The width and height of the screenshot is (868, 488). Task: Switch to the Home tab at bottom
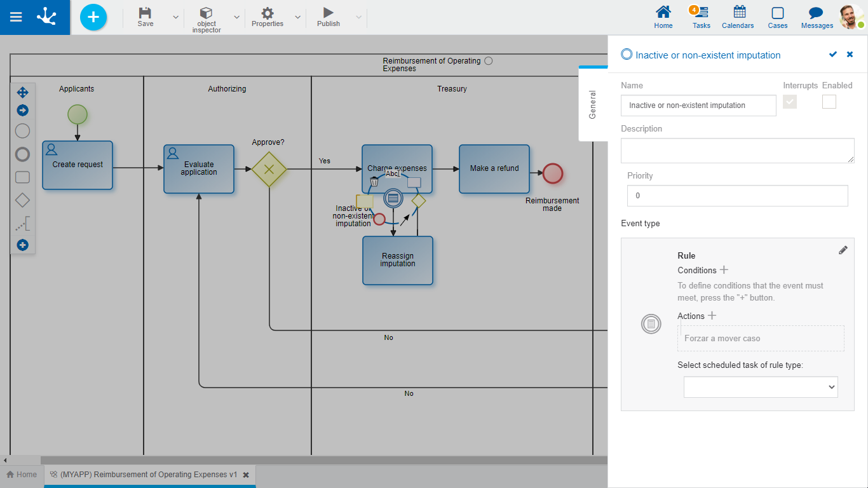pyautogui.click(x=22, y=475)
